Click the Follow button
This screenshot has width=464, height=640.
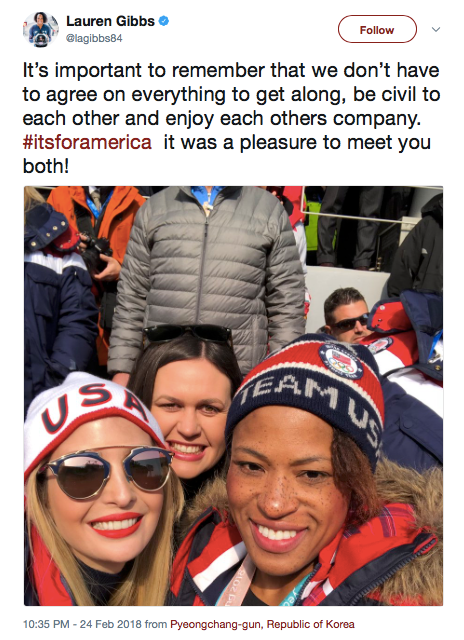pyautogui.click(x=377, y=29)
